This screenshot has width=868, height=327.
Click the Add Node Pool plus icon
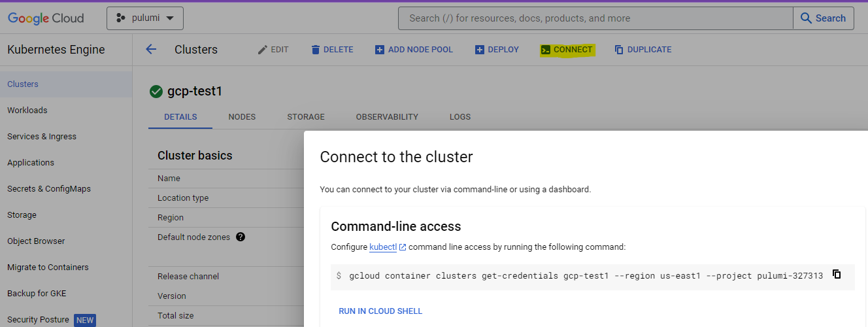(380, 50)
